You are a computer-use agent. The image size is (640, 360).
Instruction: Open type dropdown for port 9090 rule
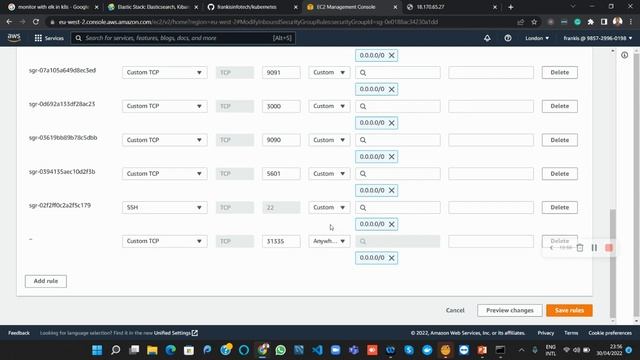pos(164,140)
